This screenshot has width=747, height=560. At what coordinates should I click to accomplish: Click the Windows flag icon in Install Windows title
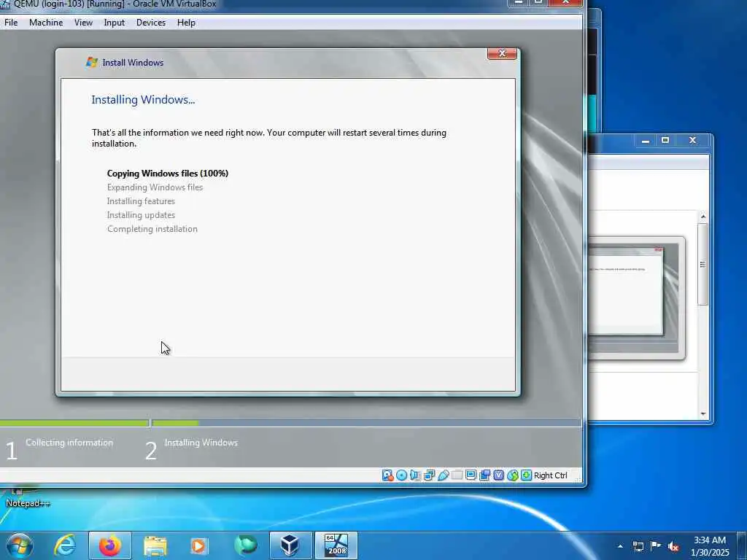pyautogui.click(x=91, y=63)
